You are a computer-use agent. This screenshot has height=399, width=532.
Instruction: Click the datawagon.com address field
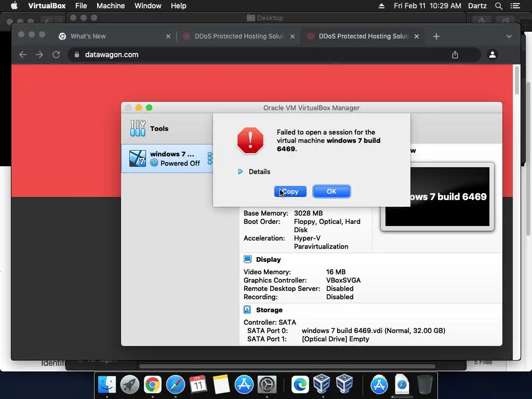tap(274, 55)
